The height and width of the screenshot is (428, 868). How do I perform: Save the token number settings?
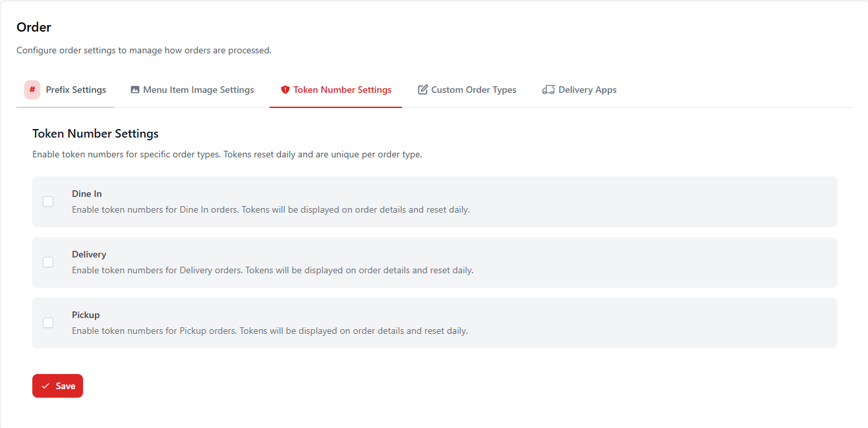(57, 386)
